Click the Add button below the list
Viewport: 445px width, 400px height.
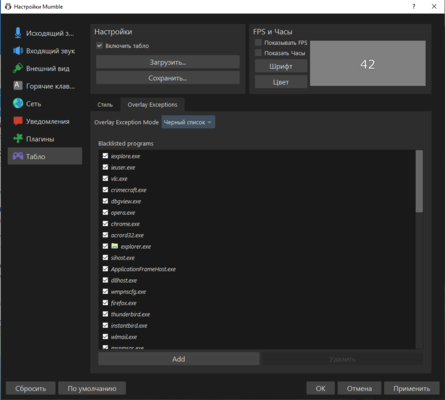coord(179,359)
